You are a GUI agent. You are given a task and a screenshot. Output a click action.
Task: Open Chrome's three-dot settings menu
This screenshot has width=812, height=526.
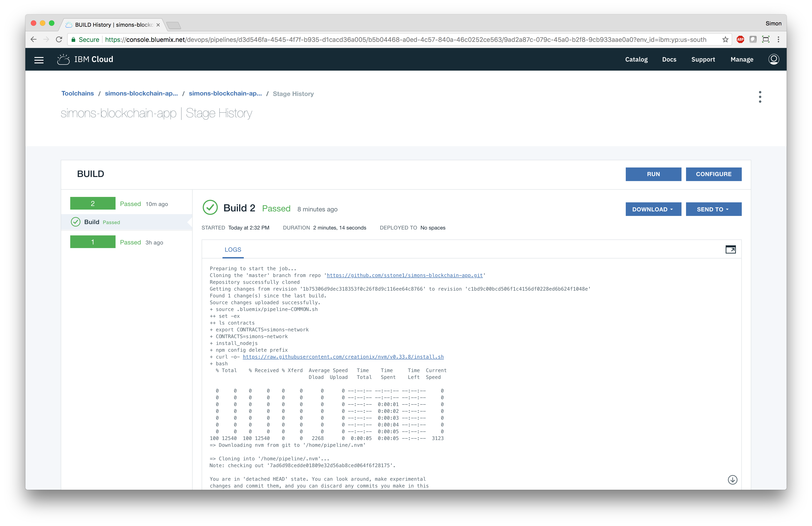[778, 40]
